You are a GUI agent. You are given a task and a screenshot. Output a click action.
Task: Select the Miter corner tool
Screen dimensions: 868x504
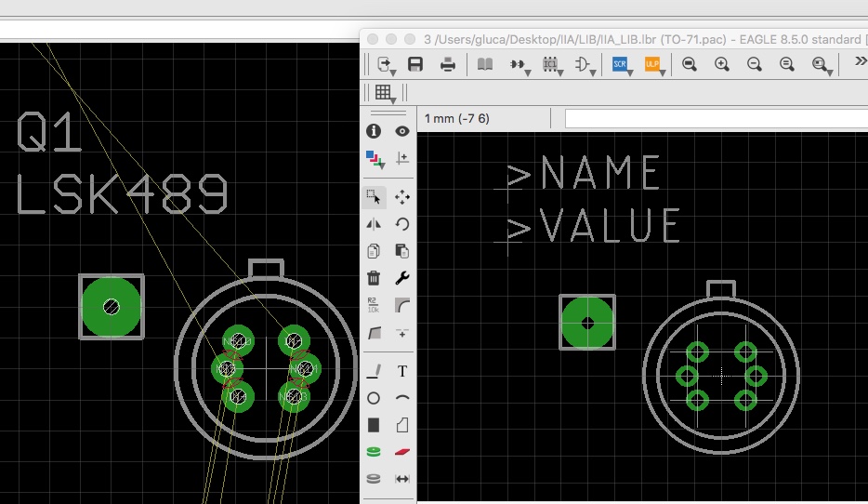tap(402, 305)
